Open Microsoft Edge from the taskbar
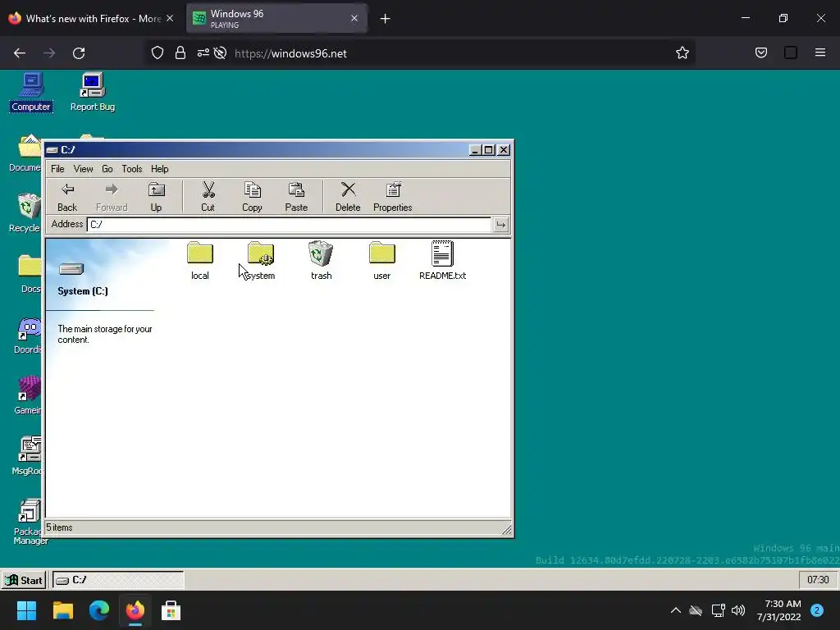Viewport: 840px width, 630px height. coord(99,610)
